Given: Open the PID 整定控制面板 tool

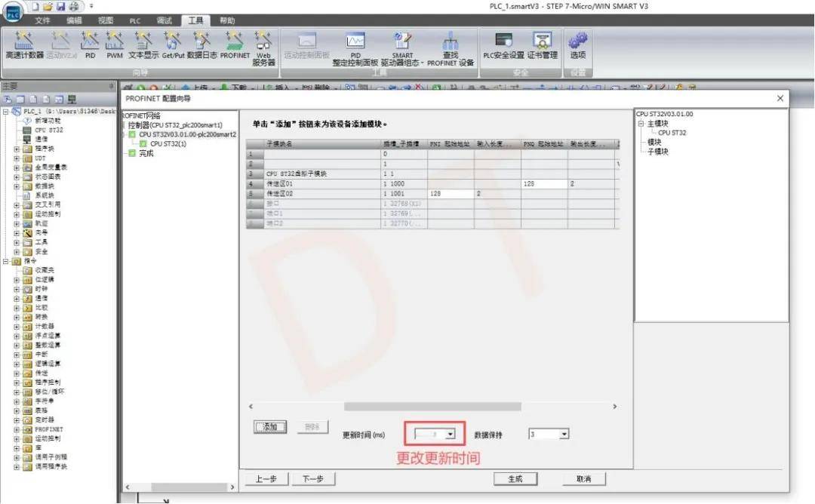Looking at the screenshot, I should [x=355, y=48].
